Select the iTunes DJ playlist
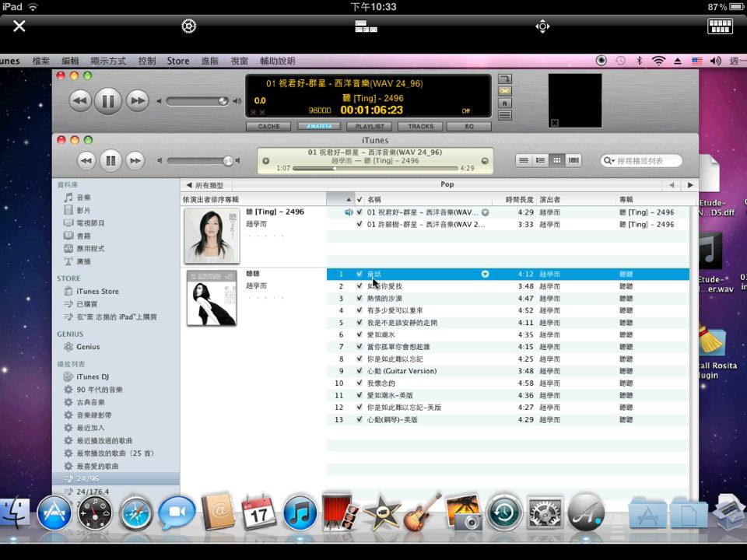Image resolution: width=747 pixels, height=560 pixels. [x=93, y=376]
